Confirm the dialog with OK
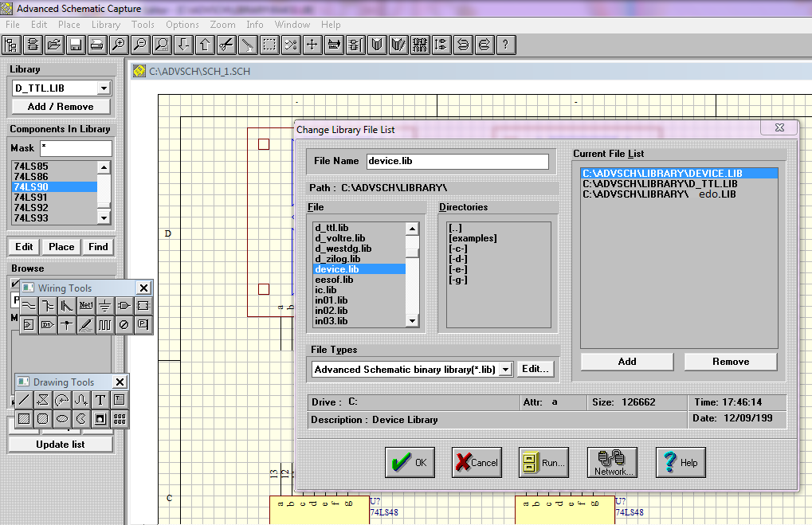Image resolution: width=812 pixels, height=525 pixels. 410,462
